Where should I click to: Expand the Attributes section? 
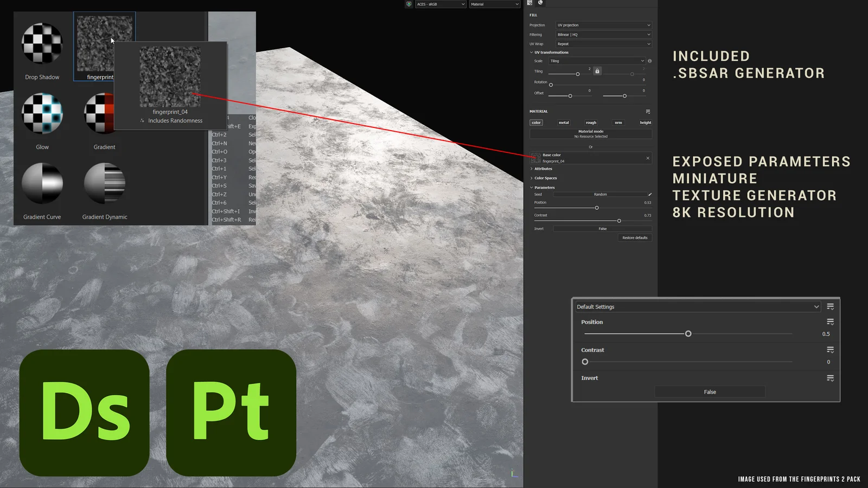coord(542,169)
